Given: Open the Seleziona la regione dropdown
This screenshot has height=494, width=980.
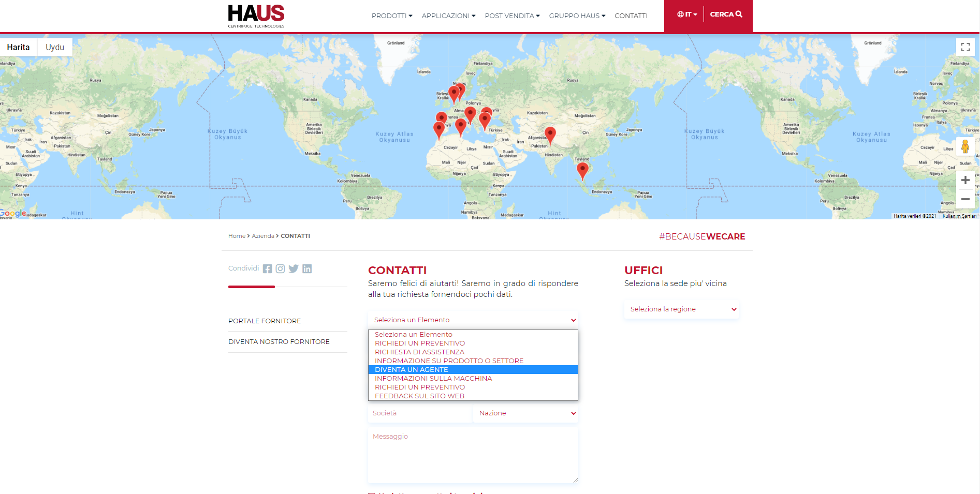Looking at the screenshot, I should pos(681,309).
